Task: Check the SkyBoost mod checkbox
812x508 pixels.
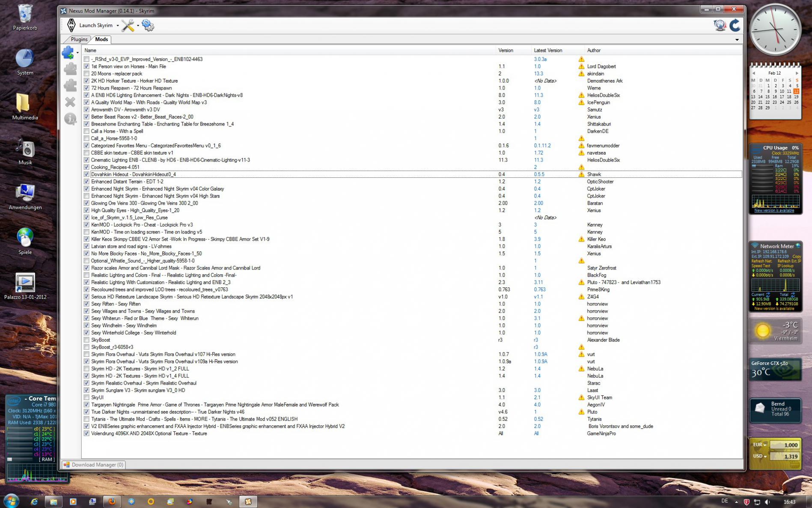Action: coord(87,340)
